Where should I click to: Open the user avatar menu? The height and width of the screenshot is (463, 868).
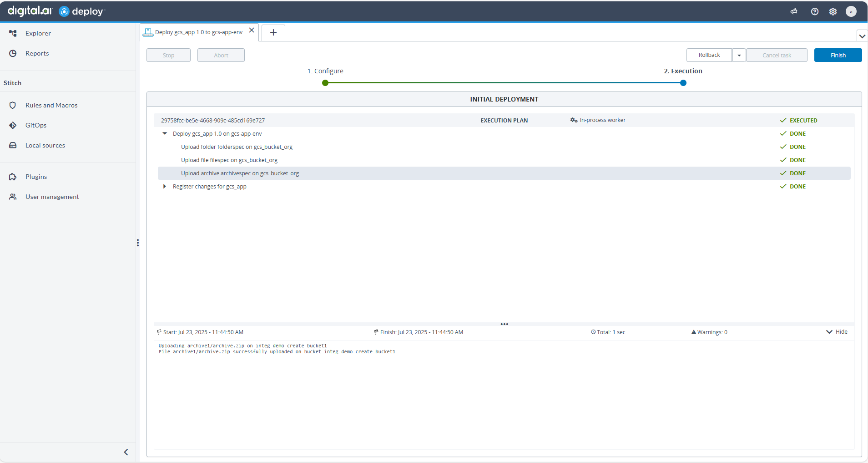pyautogui.click(x=851, y=11)
